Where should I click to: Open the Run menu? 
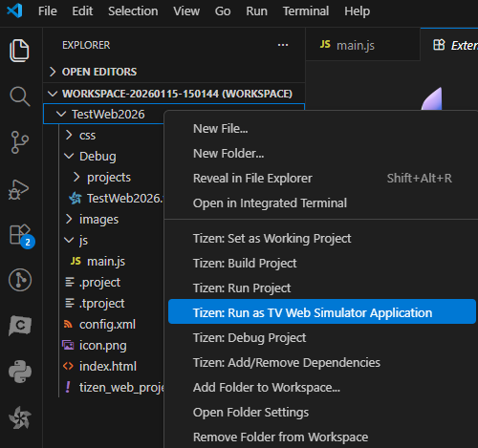tap(256, 11)
